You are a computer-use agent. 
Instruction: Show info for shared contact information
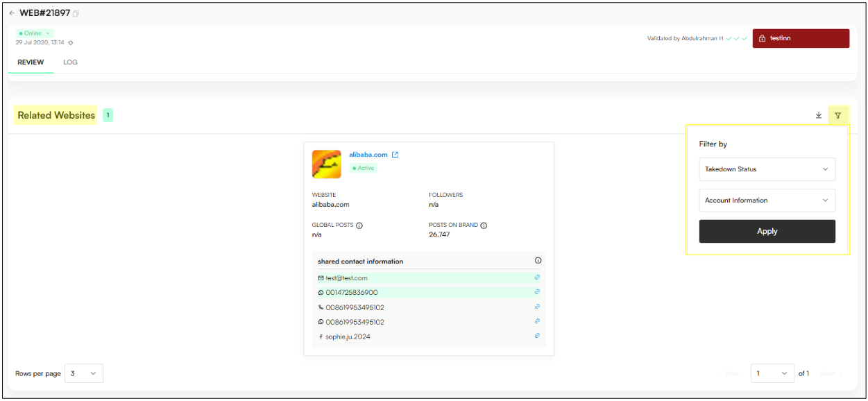[538, 261]
